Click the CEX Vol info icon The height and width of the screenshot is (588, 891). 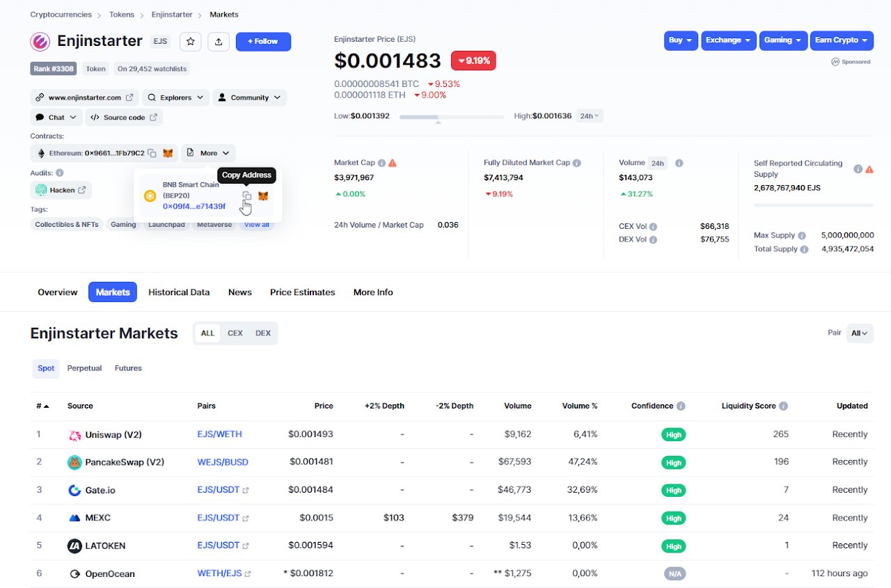click(653, 227)
